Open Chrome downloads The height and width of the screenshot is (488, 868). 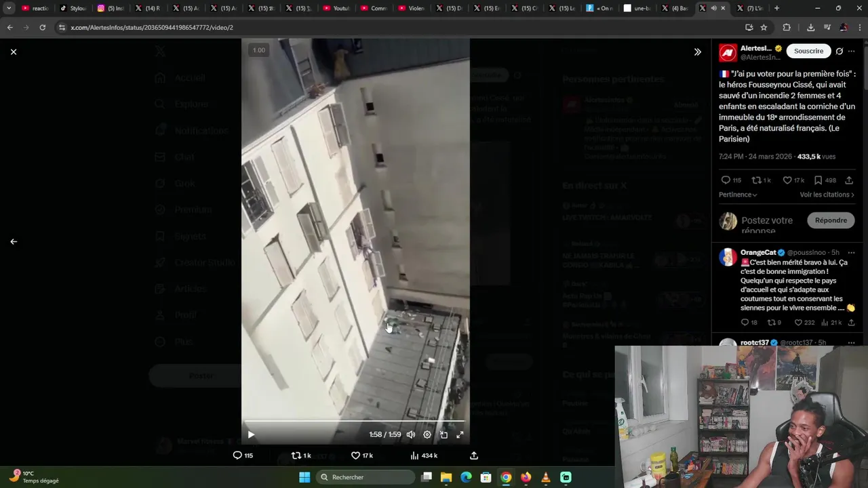pyautogui.click(x=810, y=27)
